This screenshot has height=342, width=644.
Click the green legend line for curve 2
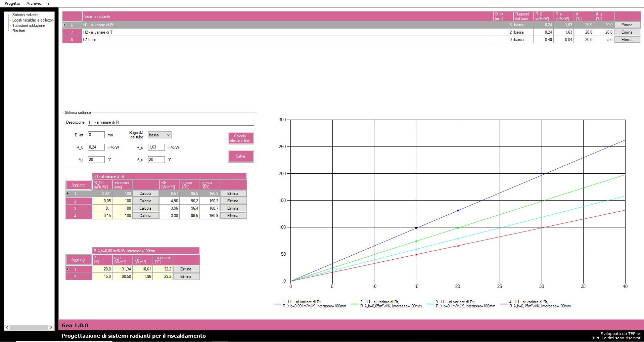click(355, 304)
